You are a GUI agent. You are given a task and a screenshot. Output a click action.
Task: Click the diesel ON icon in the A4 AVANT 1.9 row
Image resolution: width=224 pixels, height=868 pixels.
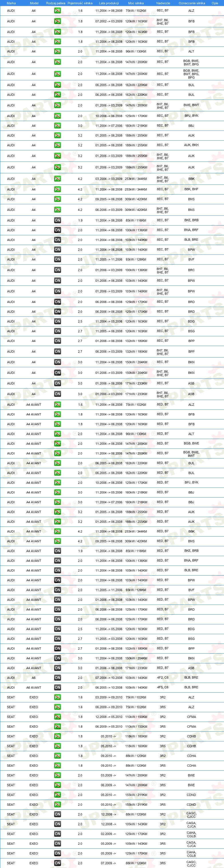pos(58,551)
